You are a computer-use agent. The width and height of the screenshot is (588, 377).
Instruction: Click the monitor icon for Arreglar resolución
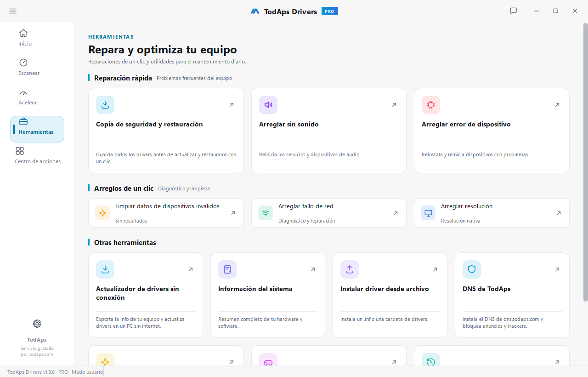coord(428,213)
